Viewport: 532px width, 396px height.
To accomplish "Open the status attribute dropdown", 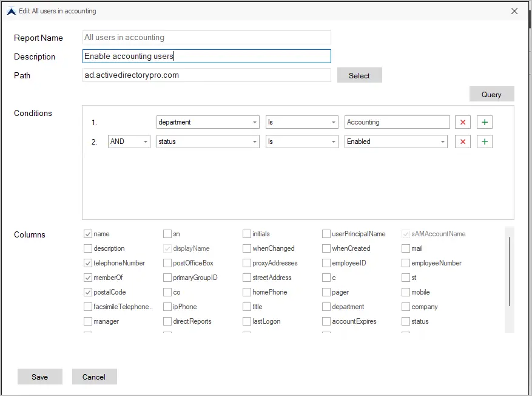I will tap(208, 142).
